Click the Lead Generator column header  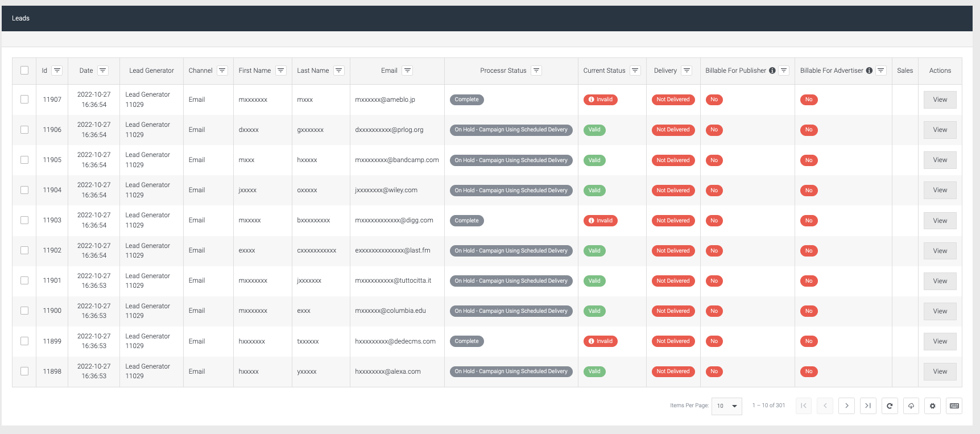[x=151, y=71]
